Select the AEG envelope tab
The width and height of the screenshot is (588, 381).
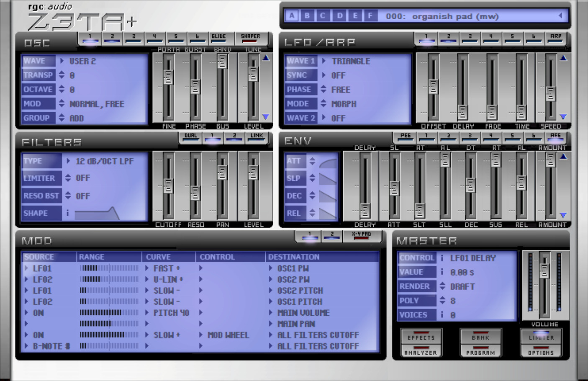[555, 138]
